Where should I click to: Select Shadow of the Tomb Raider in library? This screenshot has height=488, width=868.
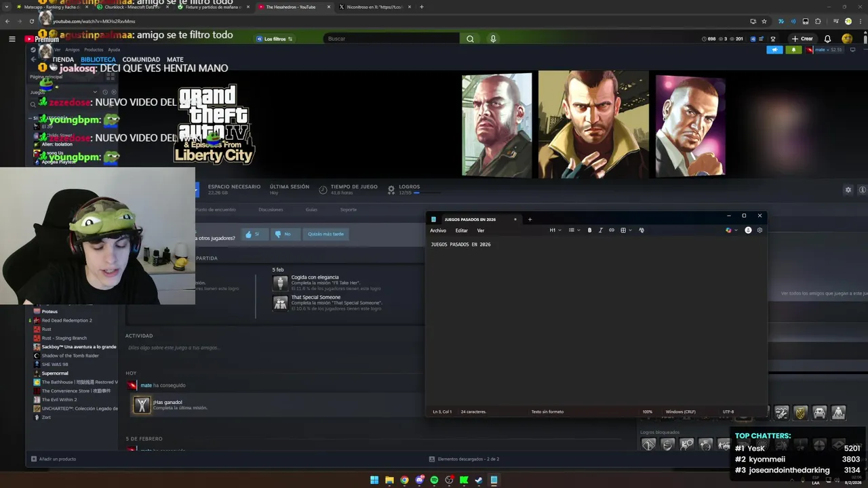coord(70,356)
